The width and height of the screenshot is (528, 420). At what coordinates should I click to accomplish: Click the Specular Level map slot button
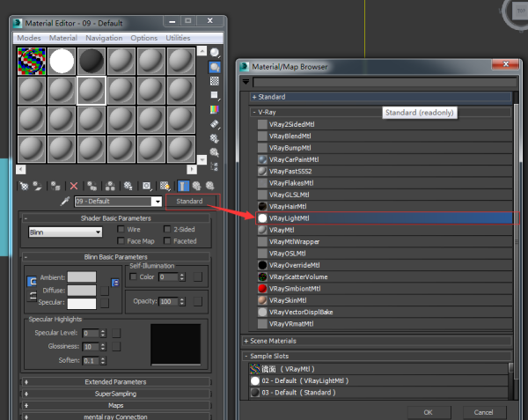coord(116,333)
